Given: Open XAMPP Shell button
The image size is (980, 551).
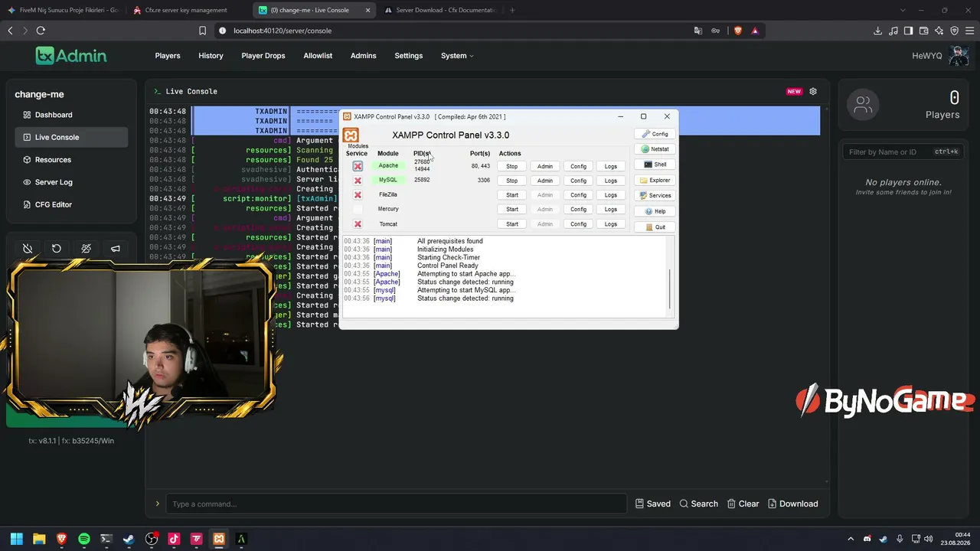Looking at the screenshot, I should (x=655, y=165).
